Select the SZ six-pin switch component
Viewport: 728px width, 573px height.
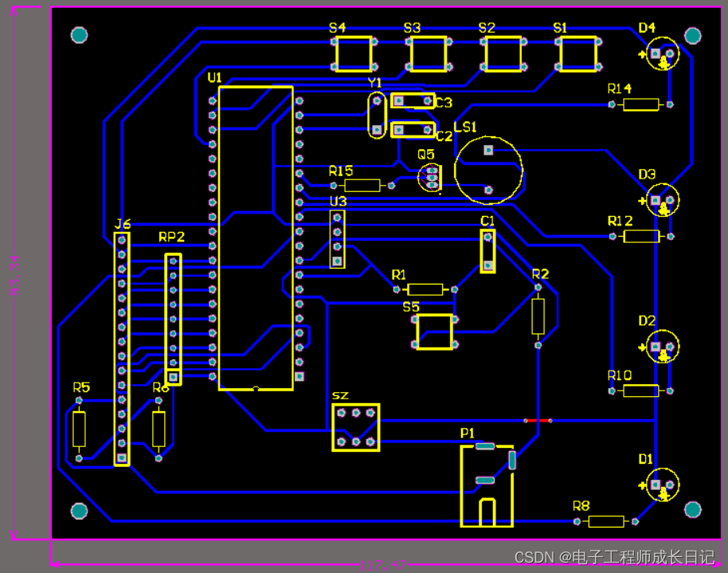pyautogui.click(x=356, y=427)
